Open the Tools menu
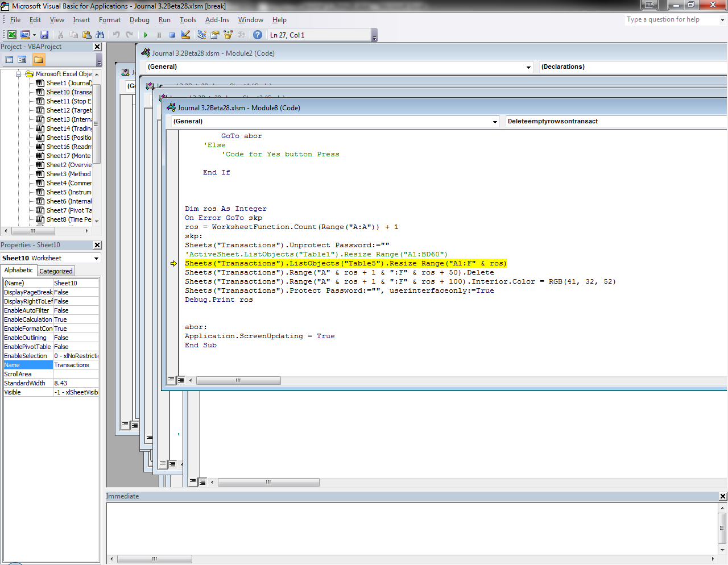This screenshot has height=565, width=728. tap(188, 20)
